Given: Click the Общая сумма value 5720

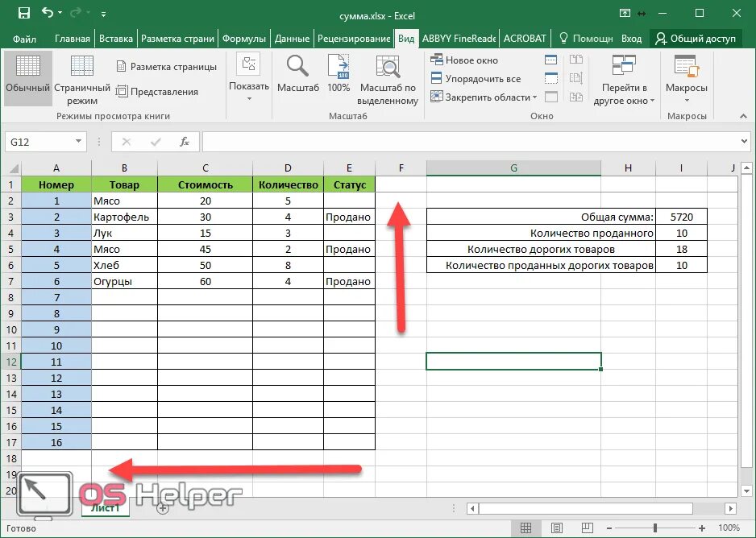Looking at the screenshot, I should click(681, 217).
